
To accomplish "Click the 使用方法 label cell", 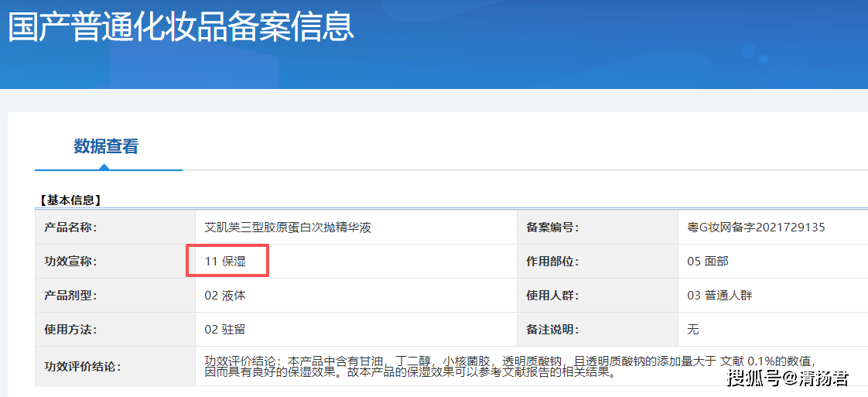I will point(115,330).
